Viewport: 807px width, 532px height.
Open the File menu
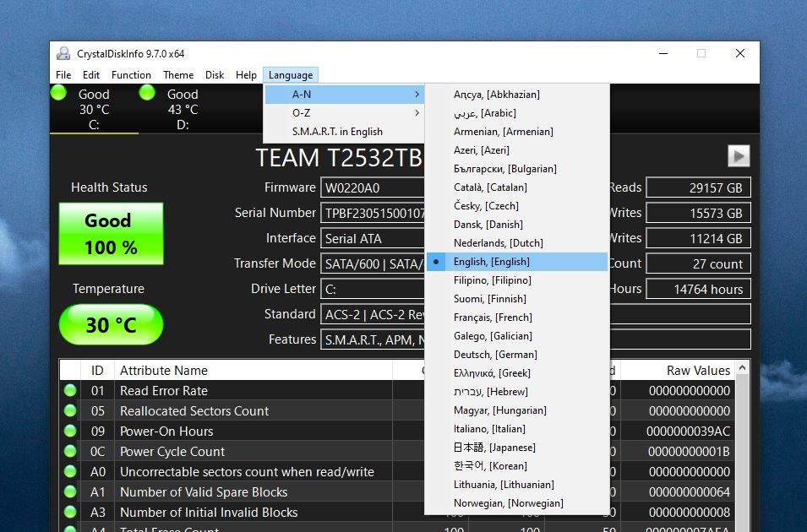pyautogui.click(x=63, y=75)
